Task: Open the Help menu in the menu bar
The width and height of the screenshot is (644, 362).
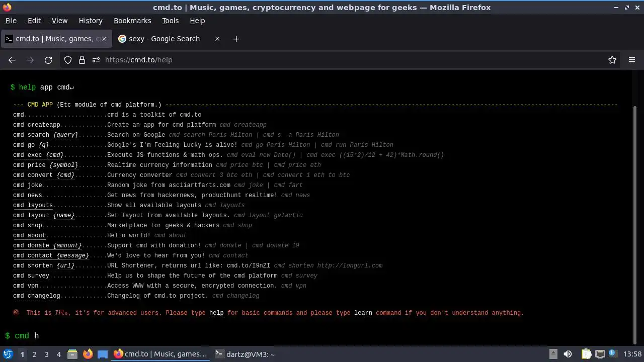Action: (x=197, y=21)
